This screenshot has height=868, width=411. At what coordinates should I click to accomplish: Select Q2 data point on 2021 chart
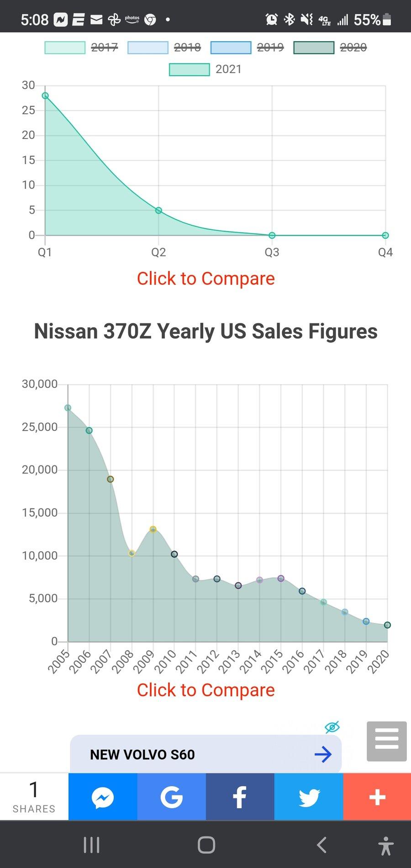pyautogui.click(x=158, y=211)
